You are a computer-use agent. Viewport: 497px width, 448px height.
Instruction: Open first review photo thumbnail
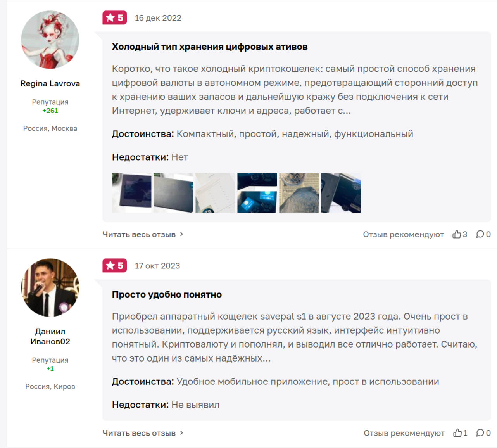[131, 193]
